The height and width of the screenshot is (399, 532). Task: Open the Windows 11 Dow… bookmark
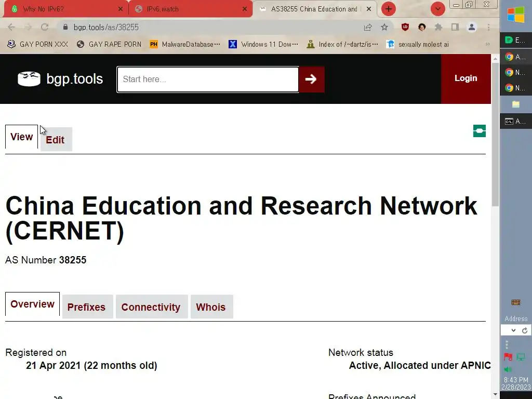(263, 44)
